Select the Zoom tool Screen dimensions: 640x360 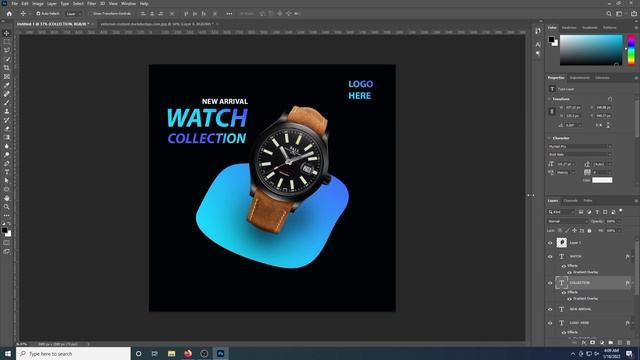point(7,207)
